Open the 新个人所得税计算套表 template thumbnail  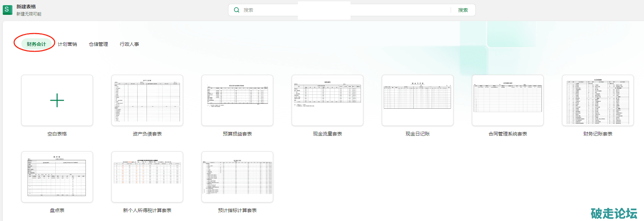click(x=147, y=177)
